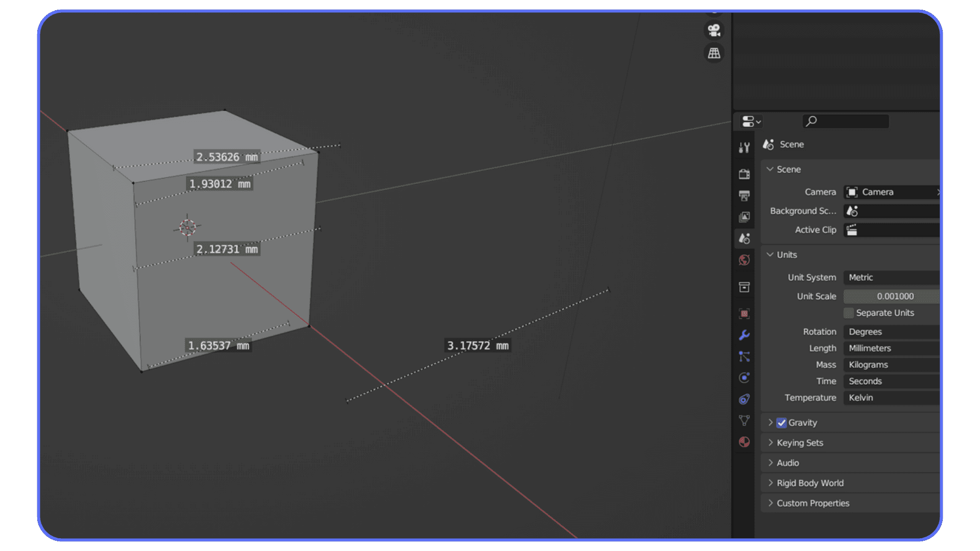Screen dimensions: 980x551
Task: Open the Tool settings tab
Action: tap(744, 146)
